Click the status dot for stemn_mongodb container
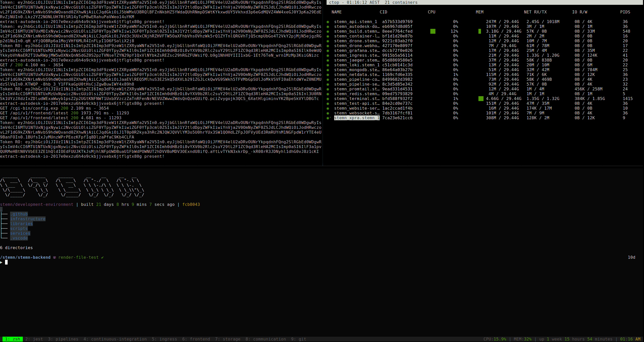The height and width of the screenshot is (342, 644). click(328, 70)
